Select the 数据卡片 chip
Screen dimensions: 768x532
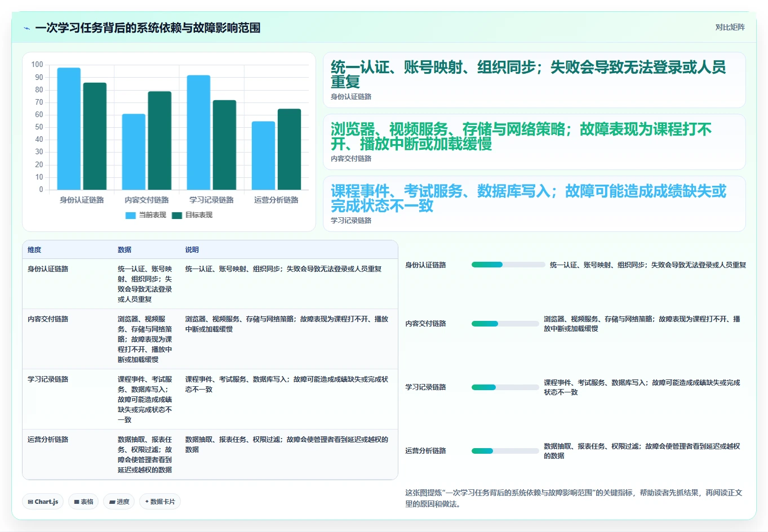click(159, 502)
